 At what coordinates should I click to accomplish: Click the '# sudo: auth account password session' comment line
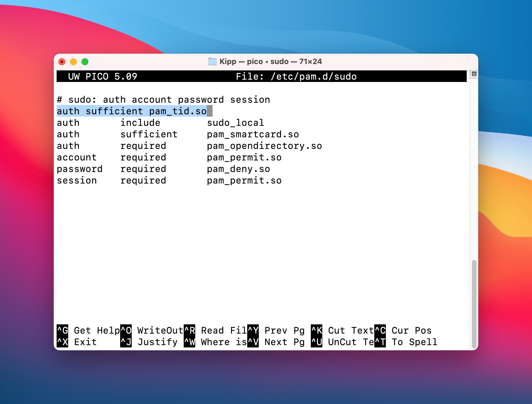pyautogui.click(x=163, y=100)
